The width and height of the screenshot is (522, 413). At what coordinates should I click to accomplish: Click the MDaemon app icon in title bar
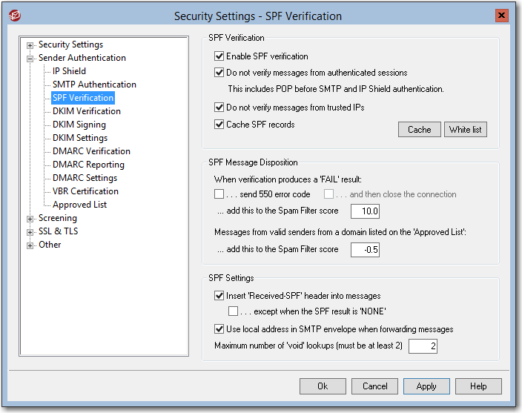point(15,15)
